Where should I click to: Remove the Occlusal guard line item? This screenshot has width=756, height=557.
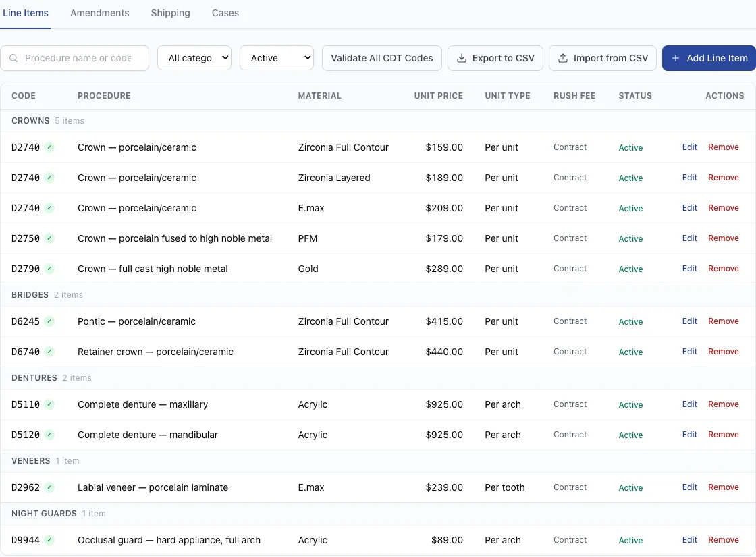pos(723,539)
